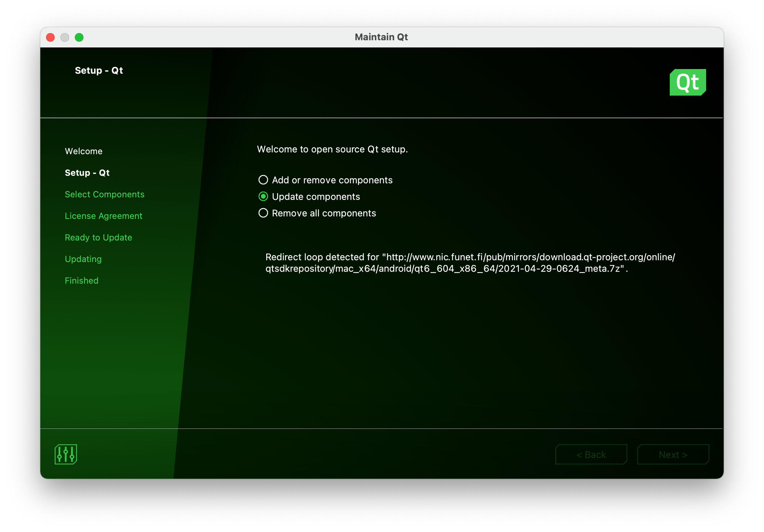This screenshot has height=532, width=764.
Task: Go to the Welcome step in sidebar
Action: coord(83,151)
